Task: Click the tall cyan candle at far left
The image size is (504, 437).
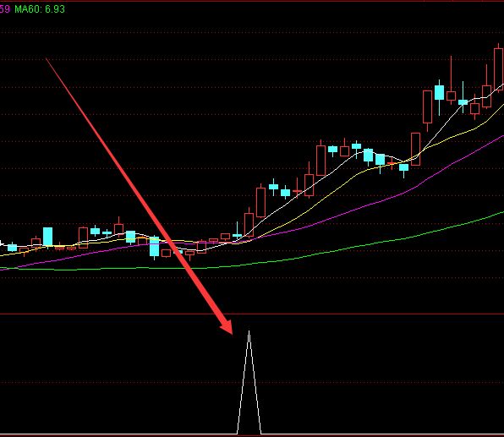Action: pos(48,237)
